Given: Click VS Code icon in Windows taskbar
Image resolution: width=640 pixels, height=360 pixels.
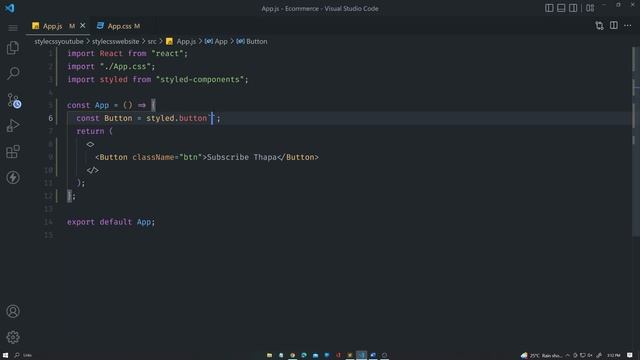Looking at the screenshot, I should (x=361, y=356).
